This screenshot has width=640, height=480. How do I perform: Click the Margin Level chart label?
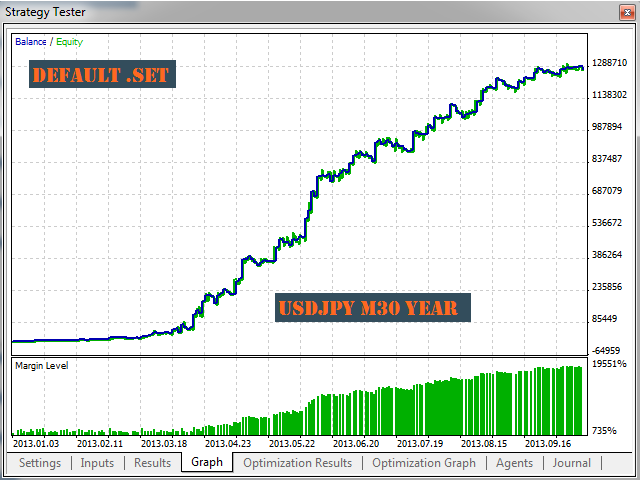pyautogui.click(x=41, y=366)
